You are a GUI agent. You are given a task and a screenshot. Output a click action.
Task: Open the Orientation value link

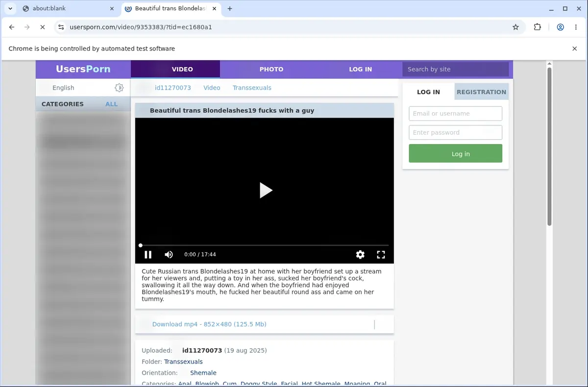point(203,373)
